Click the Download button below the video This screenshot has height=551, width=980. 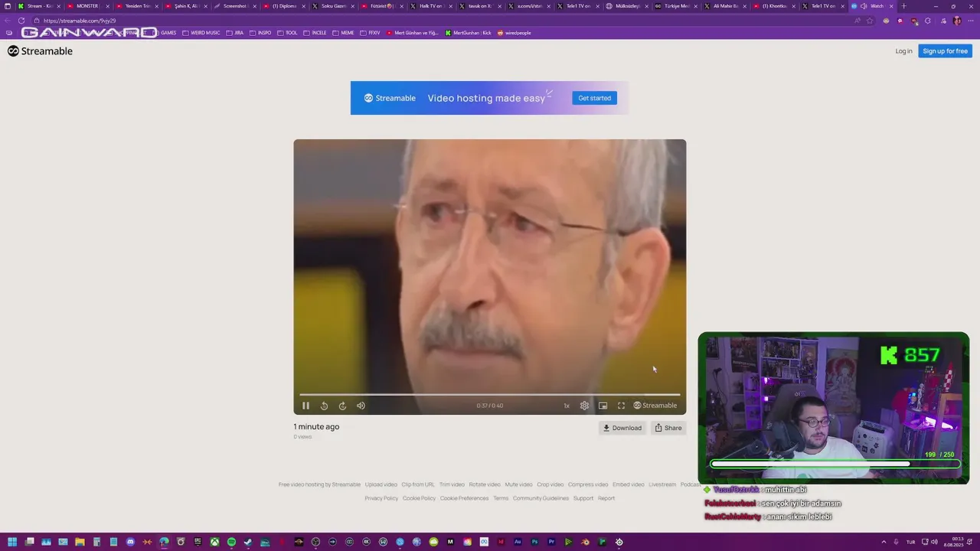pyautogui.click(x=622, y=428)
